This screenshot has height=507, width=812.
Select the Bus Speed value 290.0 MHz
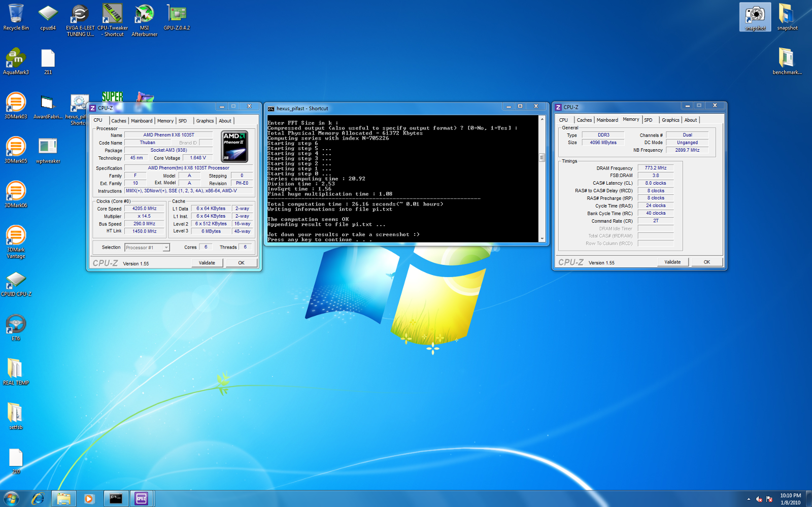click(145, 224)
